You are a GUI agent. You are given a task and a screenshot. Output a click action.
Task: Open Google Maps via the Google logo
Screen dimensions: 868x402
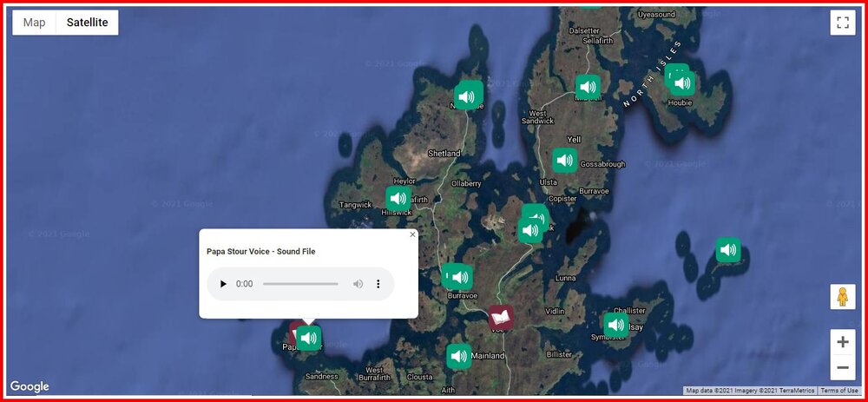click(x=30, y=386)
